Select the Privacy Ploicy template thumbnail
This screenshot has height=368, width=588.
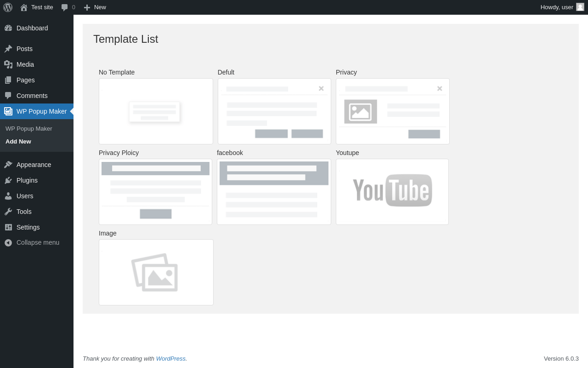click(155, 192)
